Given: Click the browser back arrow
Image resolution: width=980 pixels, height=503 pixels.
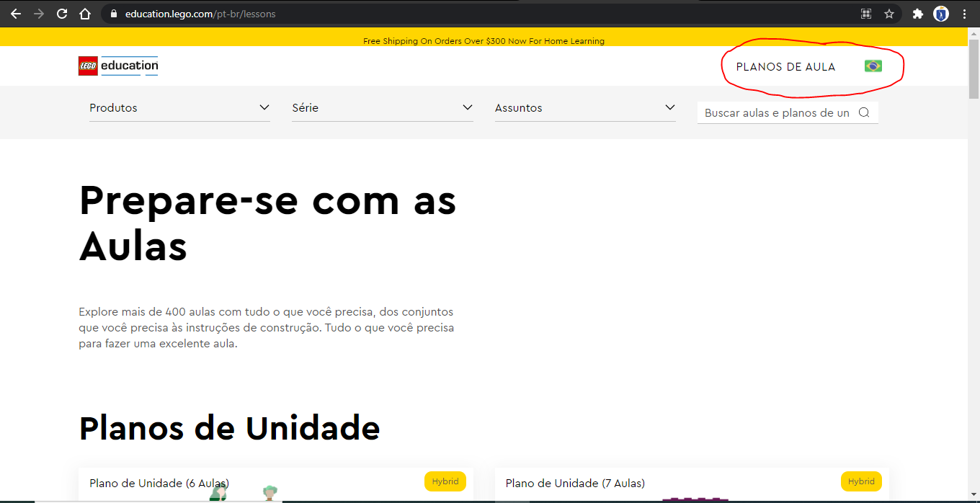Looking at the screenshot, I should click(x=16, y=14).
